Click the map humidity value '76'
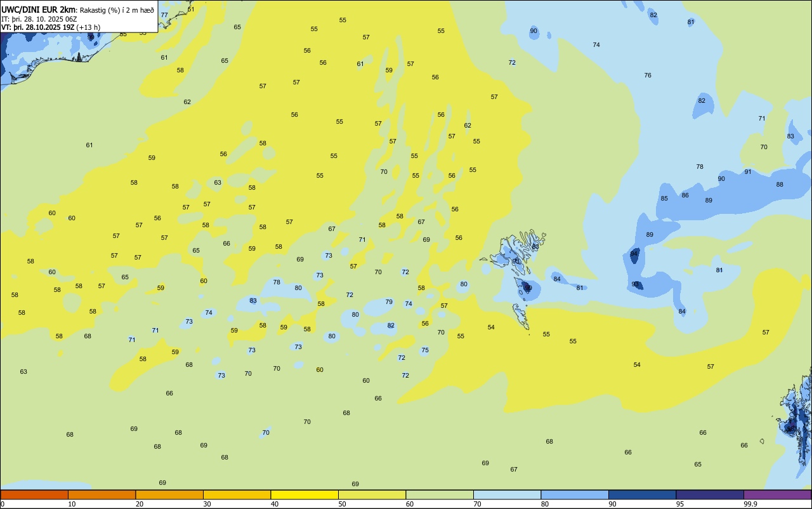This screenshot has width=812, height=509. click(x=648, y=75)
